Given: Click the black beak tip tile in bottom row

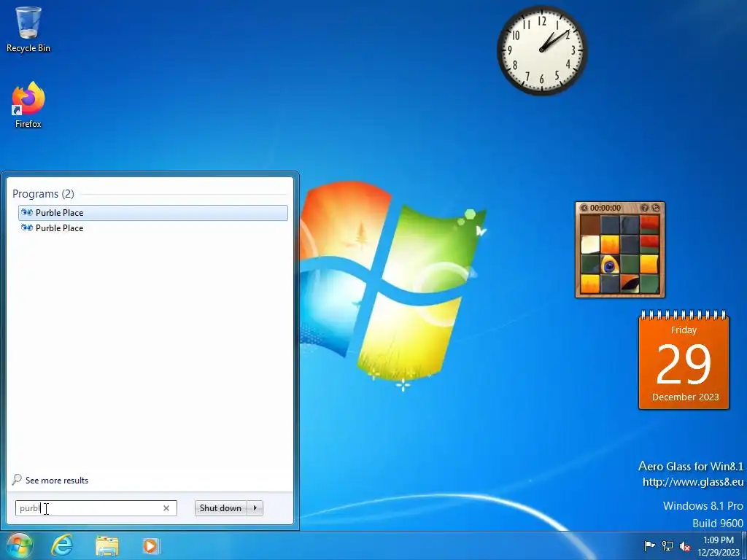Looking at the screenshot, I should pyautogui.click(x=630, y=284).
